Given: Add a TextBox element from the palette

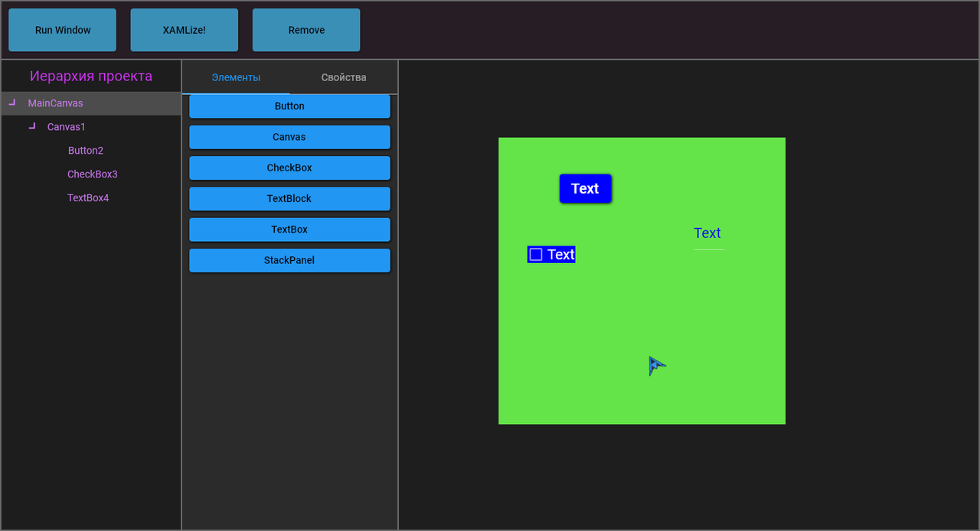Looking at the screenshot, I should pyautogui.click(x=289, y=230).
